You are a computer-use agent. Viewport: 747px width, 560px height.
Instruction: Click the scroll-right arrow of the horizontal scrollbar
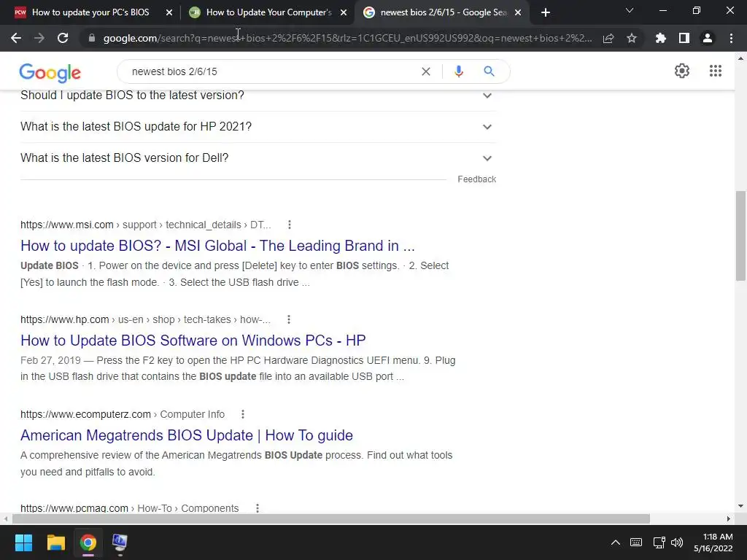tap(729, 518)
